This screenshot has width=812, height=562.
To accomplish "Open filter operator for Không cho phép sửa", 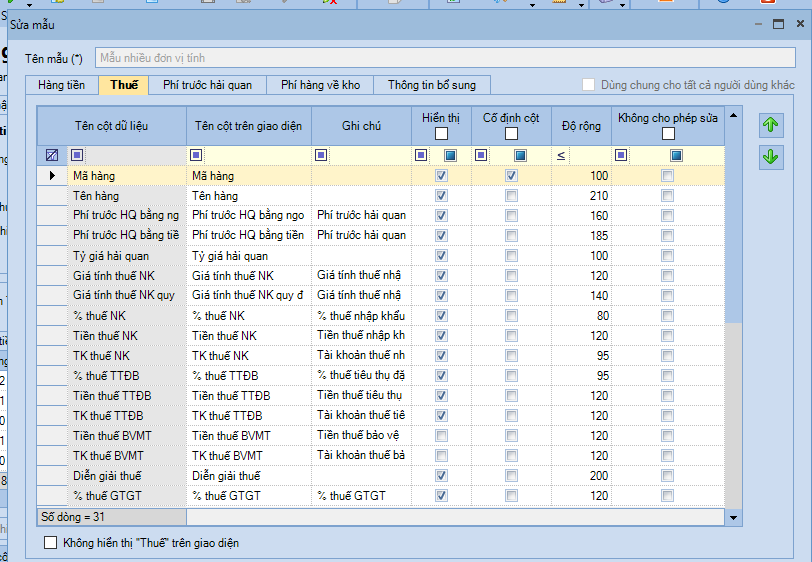I will point(621,155).
